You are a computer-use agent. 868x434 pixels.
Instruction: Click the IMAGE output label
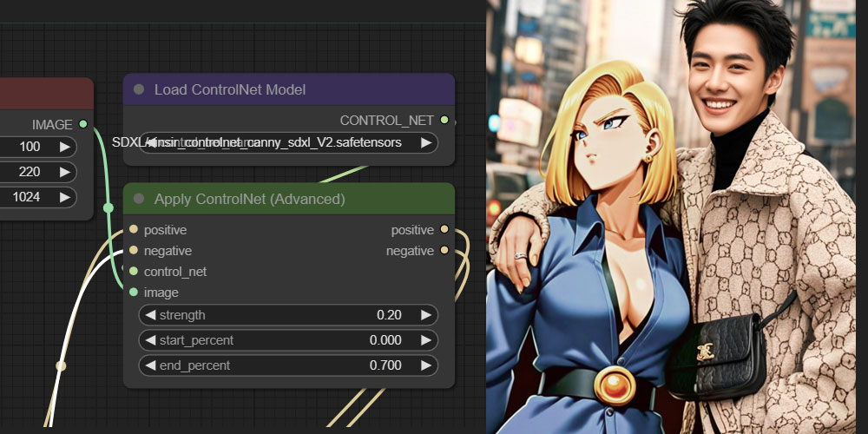(x=52, y=124)
